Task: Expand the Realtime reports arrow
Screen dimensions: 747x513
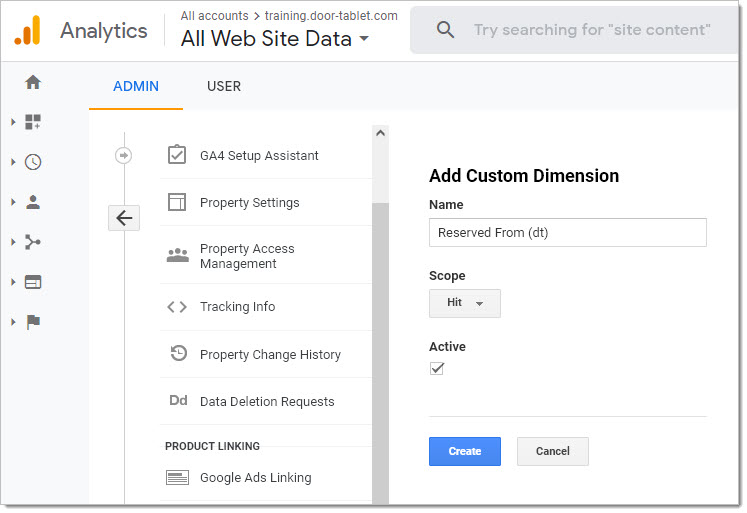Action: (13, 162)
